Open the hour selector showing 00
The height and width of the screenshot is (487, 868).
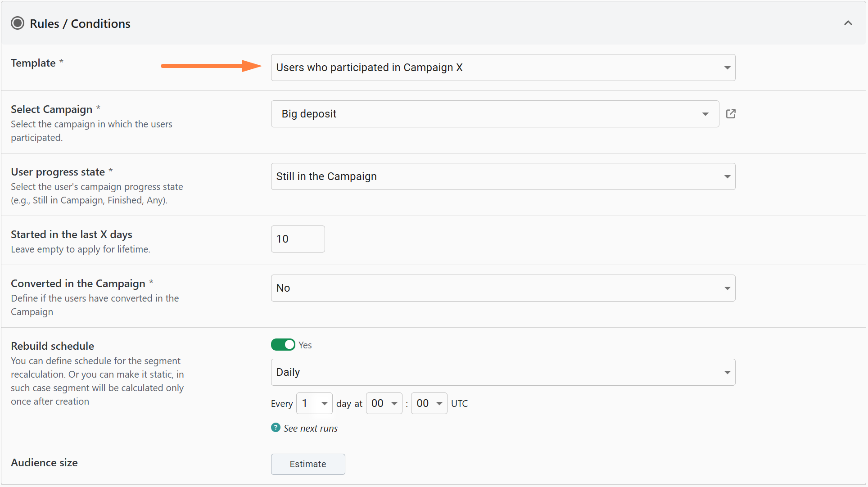click(x=384, y=403)
